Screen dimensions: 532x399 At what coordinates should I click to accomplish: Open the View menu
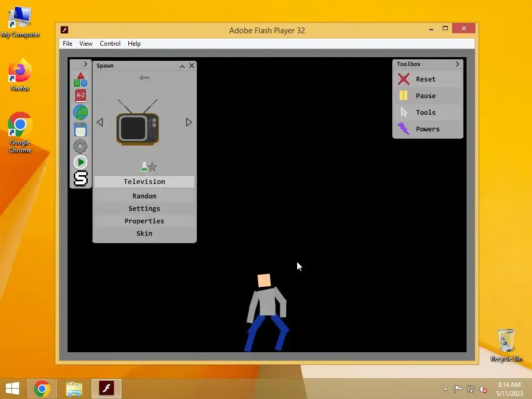pyautogui.click(x=86, y=44)
